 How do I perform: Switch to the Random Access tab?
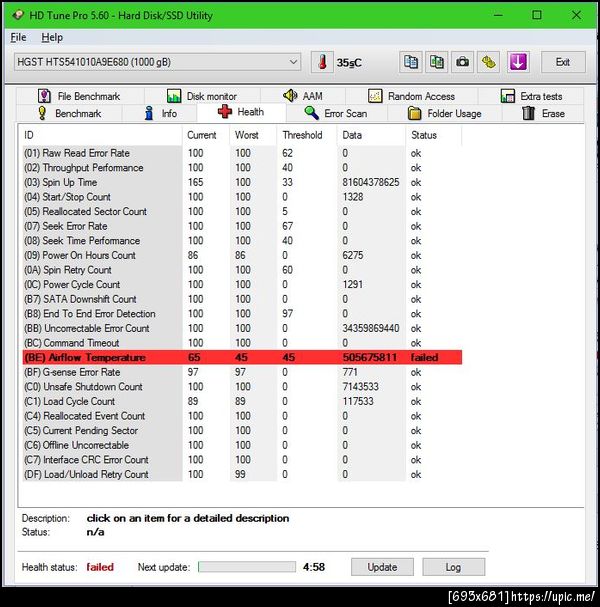[x=411, y=96]
